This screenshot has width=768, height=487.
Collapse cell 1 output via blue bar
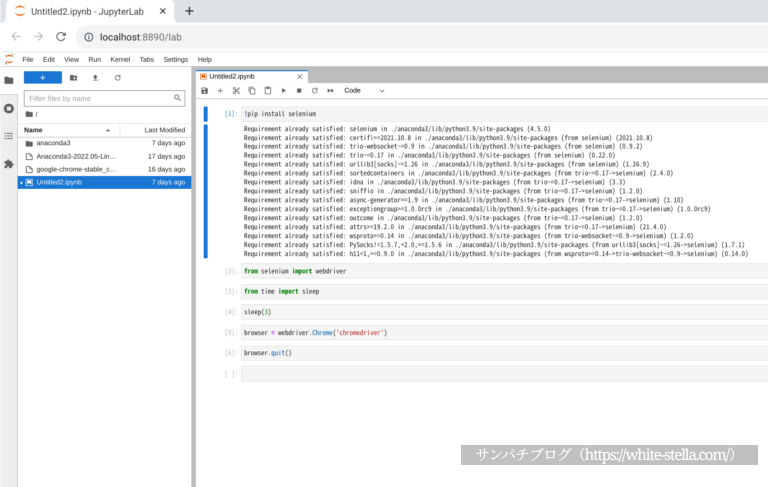pos(206,191)
